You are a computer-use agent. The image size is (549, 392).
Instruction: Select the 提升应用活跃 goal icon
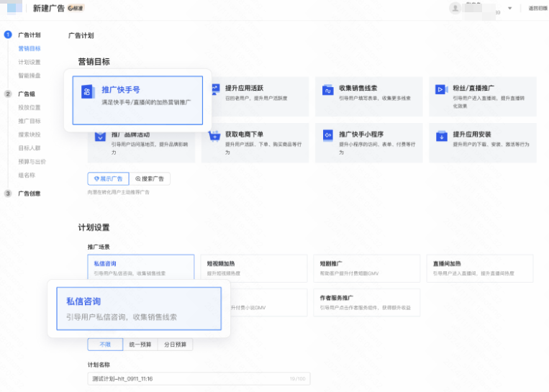click(216, 89)
